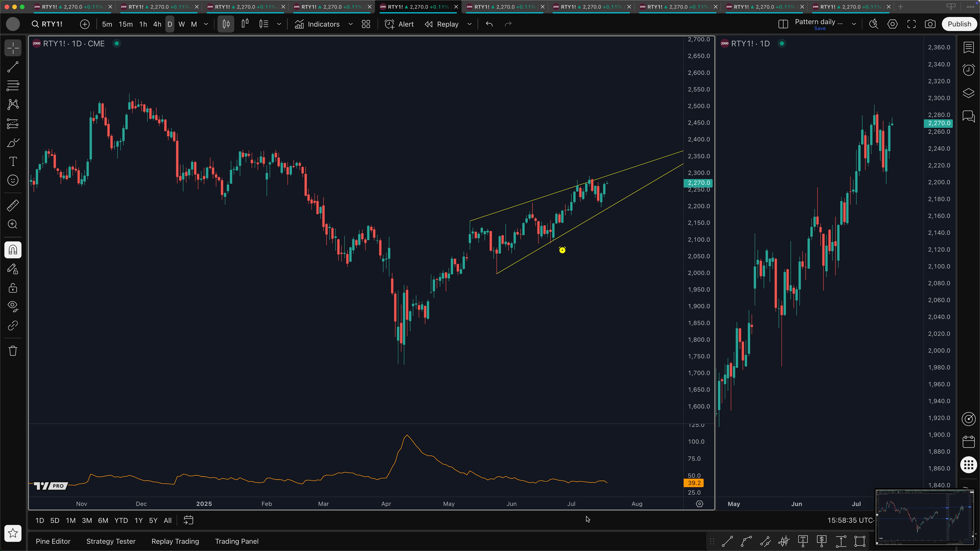Select the hollow candles chart type

[x=245, y=24]
